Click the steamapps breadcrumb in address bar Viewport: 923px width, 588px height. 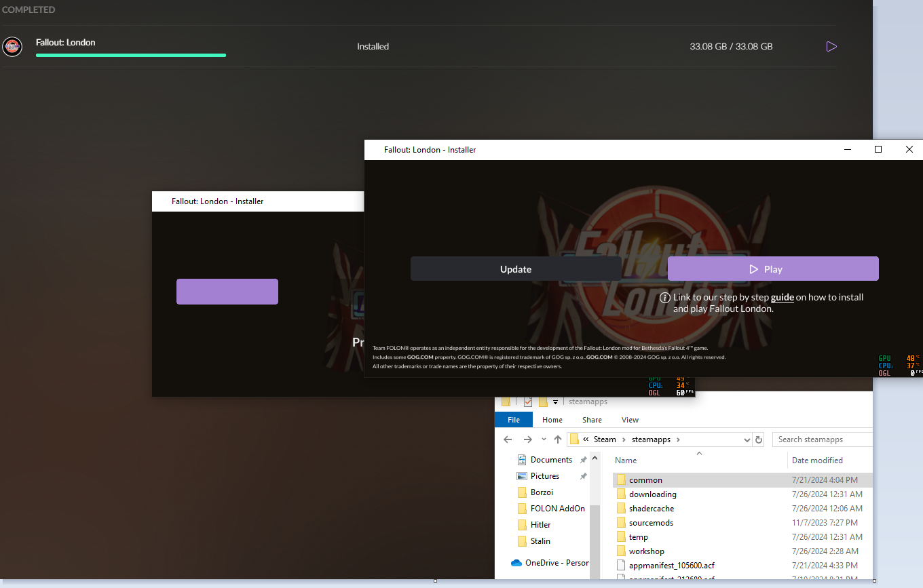point(651,439)
